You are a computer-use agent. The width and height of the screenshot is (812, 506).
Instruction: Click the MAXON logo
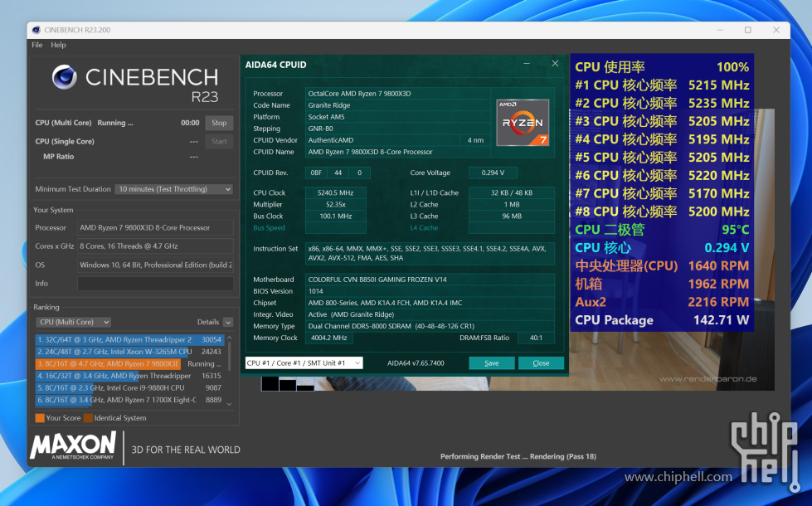tap(73, 445)
